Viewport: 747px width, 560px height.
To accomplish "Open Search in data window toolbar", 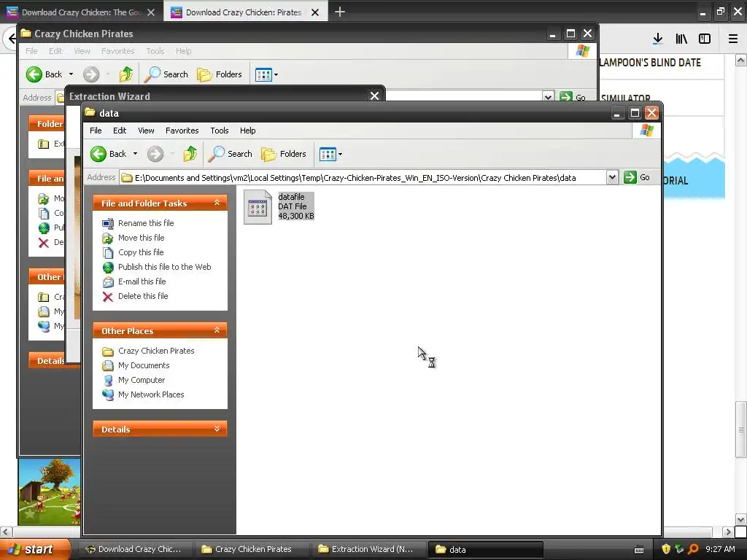I will coord(231,154).
